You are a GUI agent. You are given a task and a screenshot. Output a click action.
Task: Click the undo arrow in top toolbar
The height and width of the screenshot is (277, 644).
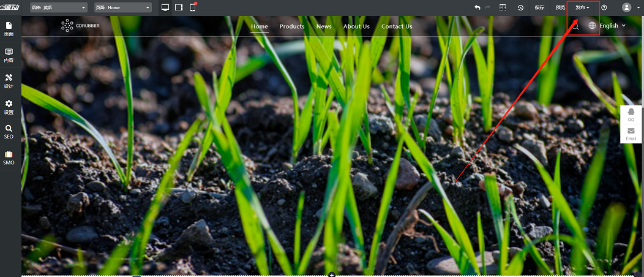(477, 7)
